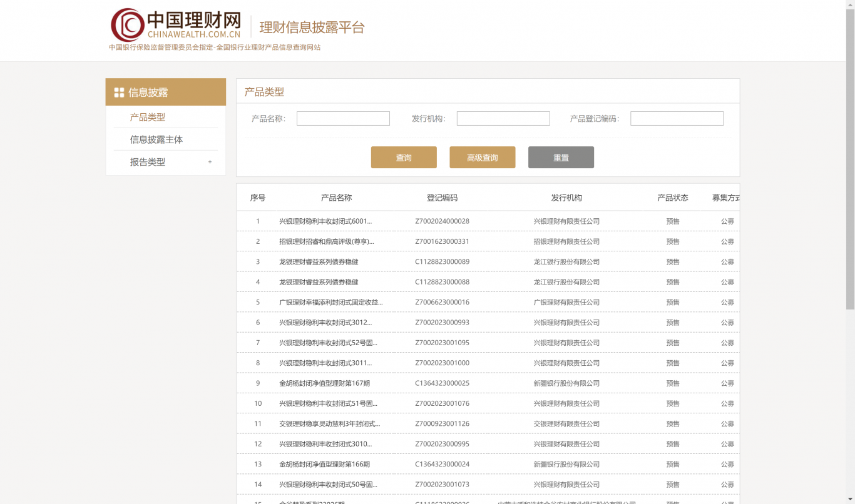
Task: Click the 理财信息披露平台 header title
Action: click(312, 28)
